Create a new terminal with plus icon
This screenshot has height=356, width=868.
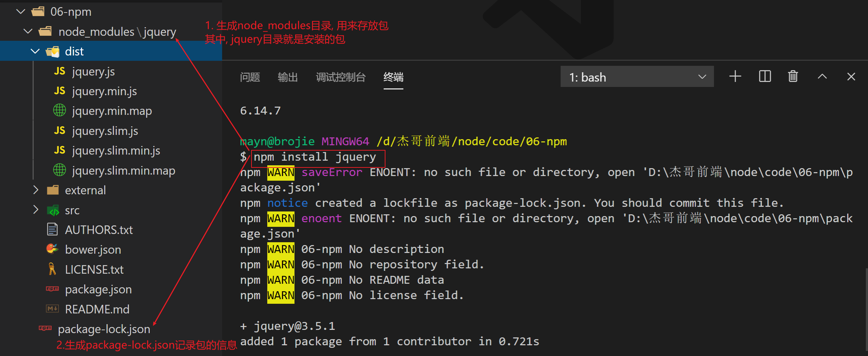point(735,77)
